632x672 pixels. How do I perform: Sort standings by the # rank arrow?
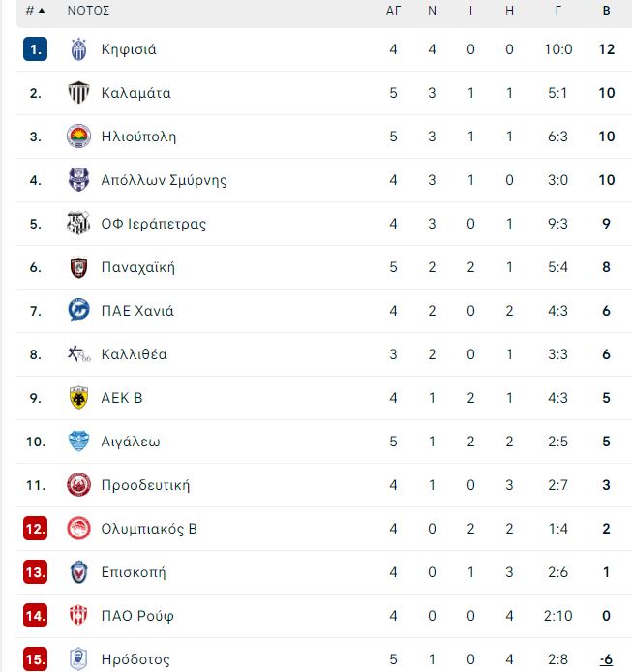36,11
